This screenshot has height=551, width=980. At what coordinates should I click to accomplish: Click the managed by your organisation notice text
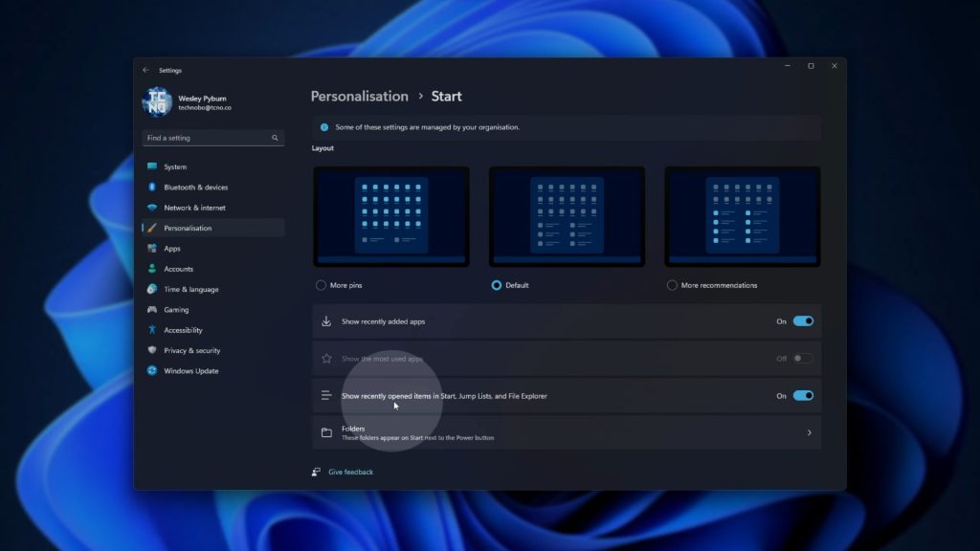tap(428, 127)
